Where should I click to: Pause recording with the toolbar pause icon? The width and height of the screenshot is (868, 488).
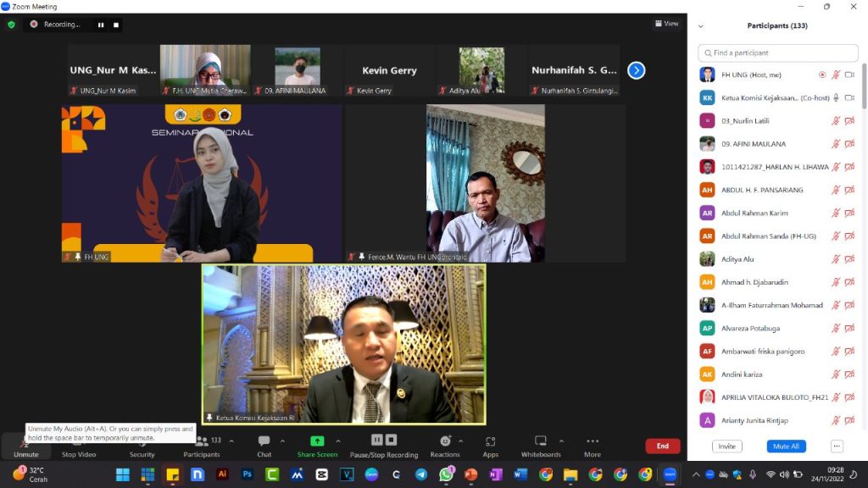tap(377, 440)
